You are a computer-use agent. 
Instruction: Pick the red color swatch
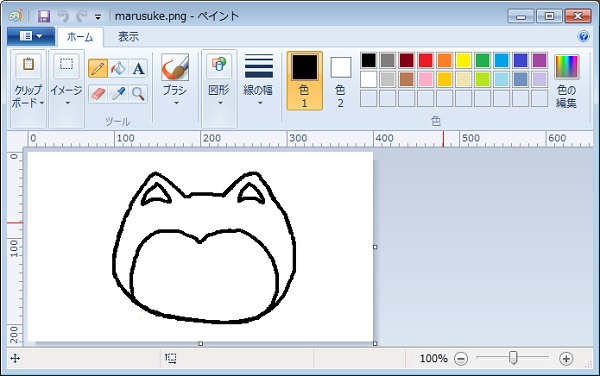point(426,60)
